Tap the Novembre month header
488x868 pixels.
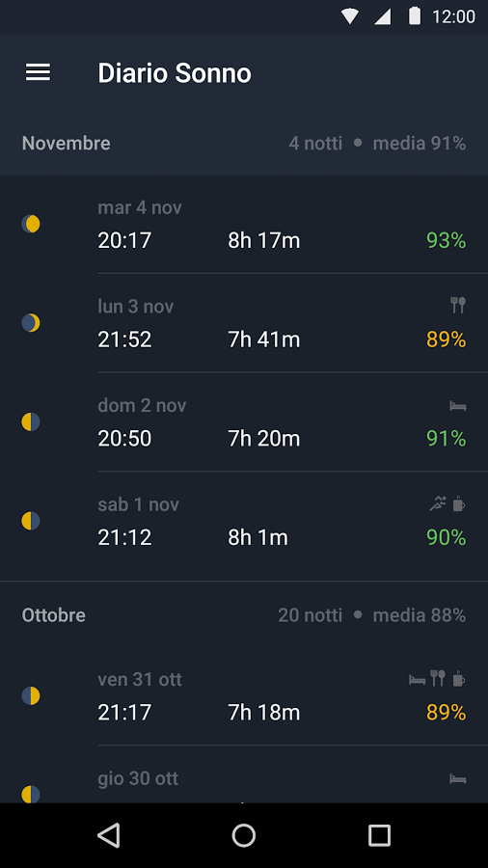pos(66,144)
